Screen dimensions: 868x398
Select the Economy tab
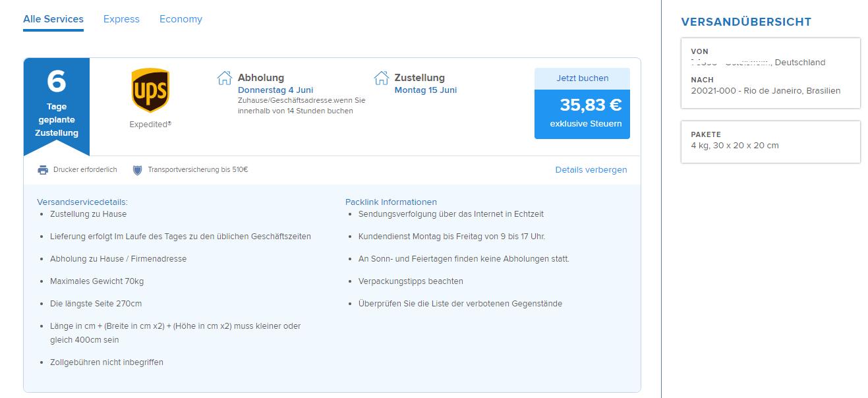tap(181, 19)
